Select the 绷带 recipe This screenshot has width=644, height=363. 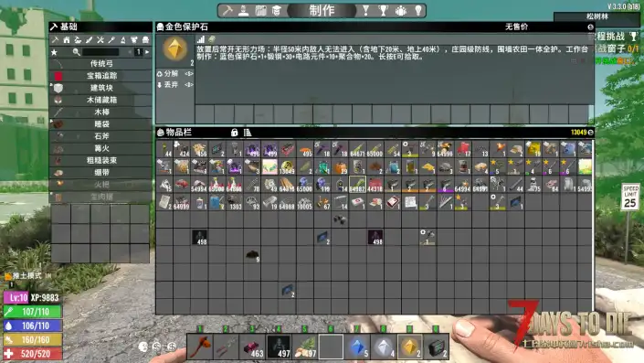pos(100,173)
